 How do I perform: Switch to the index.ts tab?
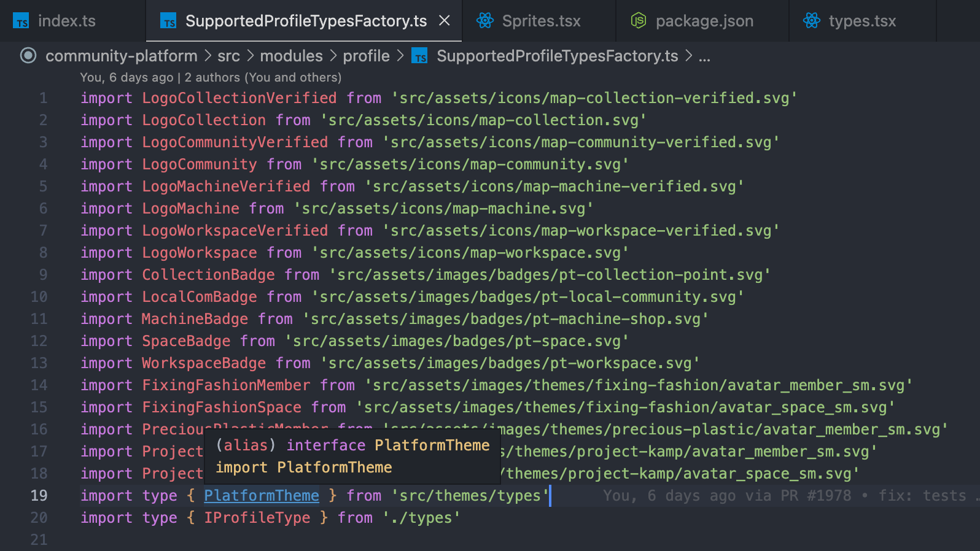click(66, 21)
